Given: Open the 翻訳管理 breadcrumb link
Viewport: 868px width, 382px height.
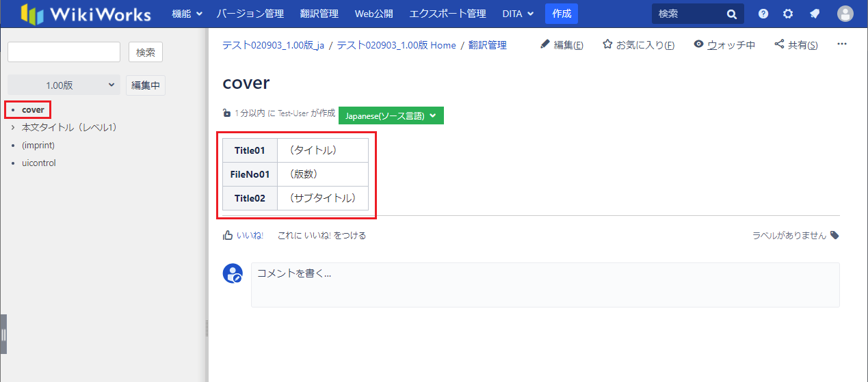Looking at the screenshot, I should pyautogui.click(x=488, y=45).
